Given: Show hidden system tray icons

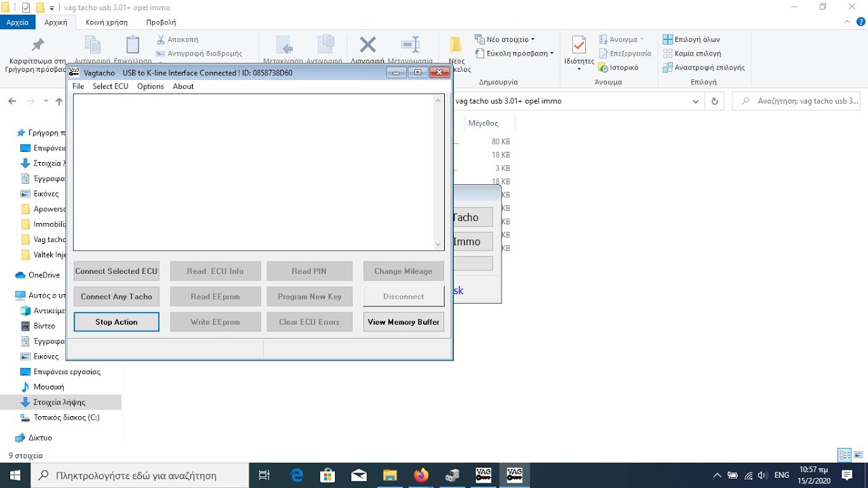Looking at the screenshot, I should pyautogui.click(x=717, y=476).
